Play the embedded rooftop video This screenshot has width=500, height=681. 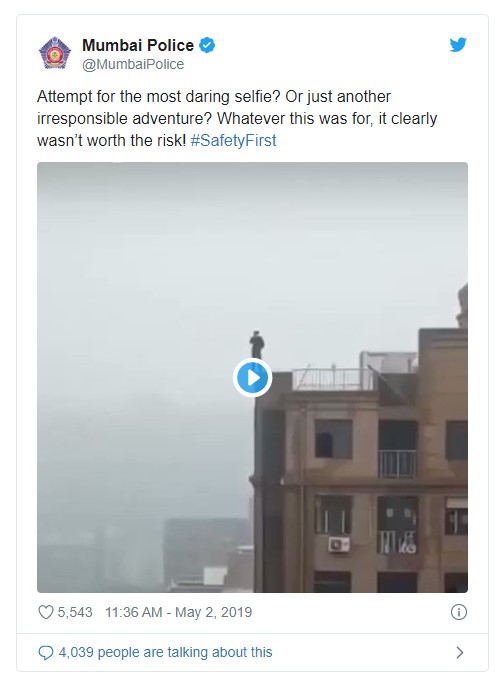(x=252, y=377)
